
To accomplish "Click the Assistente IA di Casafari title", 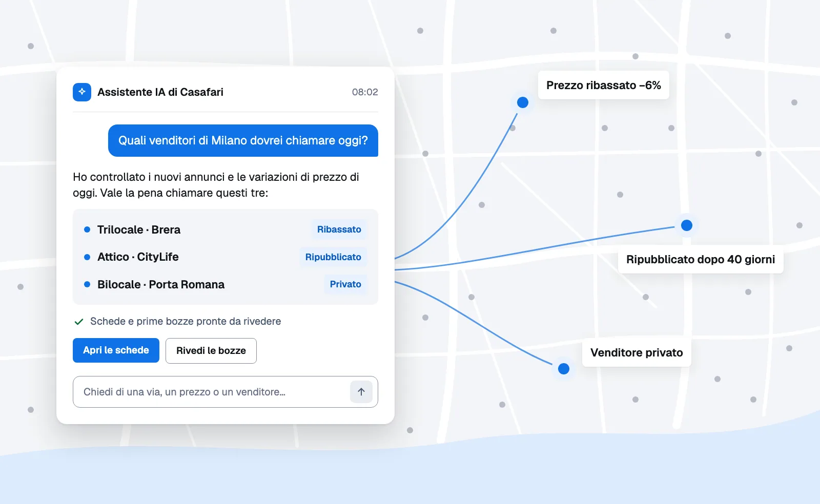I will tap(160, 92).
